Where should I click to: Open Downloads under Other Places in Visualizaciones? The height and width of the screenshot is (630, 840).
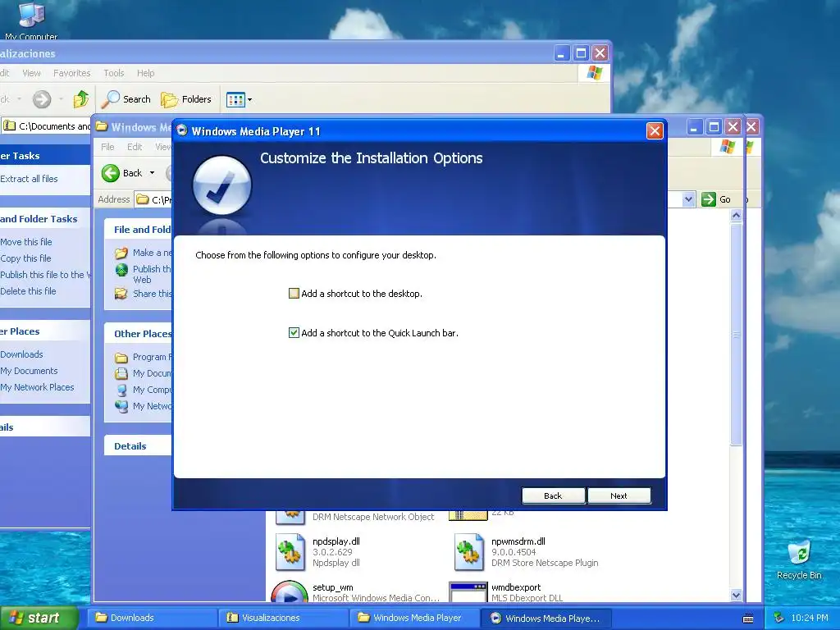click(x=21, y=354)
